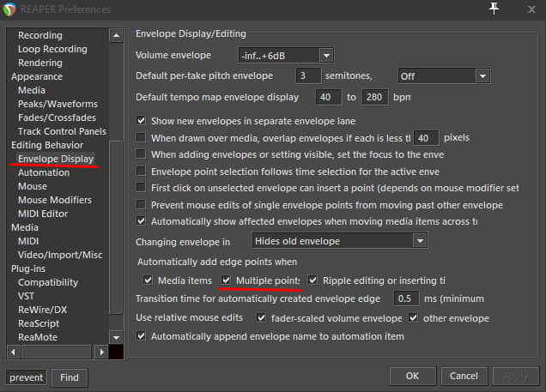
Task: Select Recording in the category list
Action: [40, 35]
